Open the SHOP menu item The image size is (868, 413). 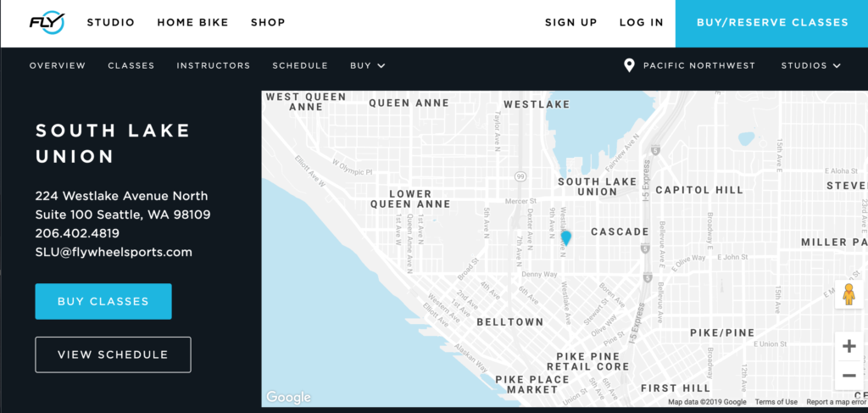pos(268,23)
